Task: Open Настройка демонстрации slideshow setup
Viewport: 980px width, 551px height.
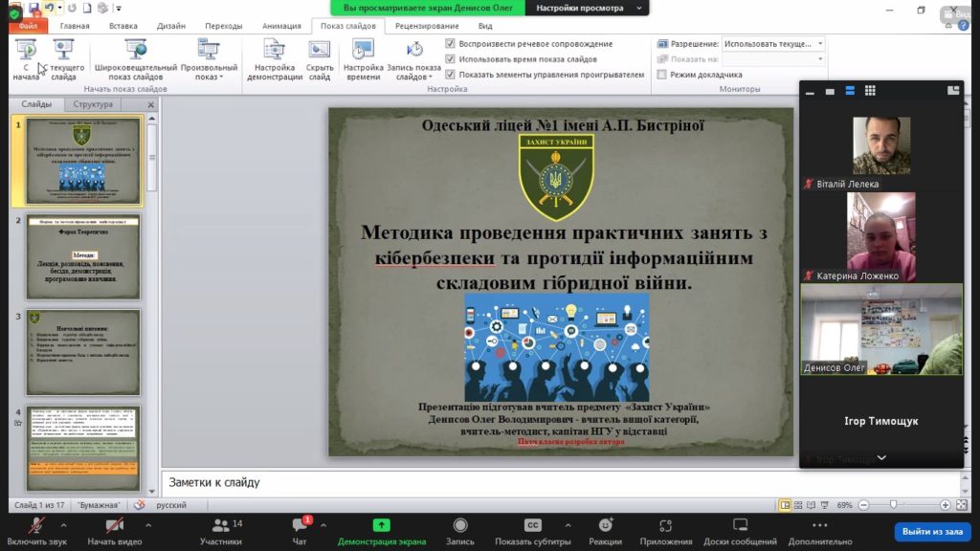Action: point(275,50)
